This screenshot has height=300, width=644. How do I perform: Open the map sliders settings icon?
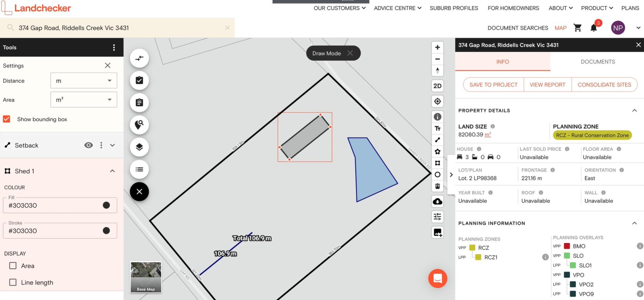click(x=437, y=217)
